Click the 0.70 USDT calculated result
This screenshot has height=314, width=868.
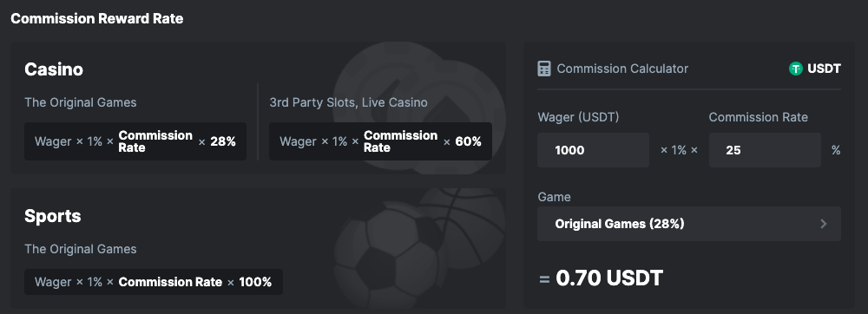click(609, 278)
